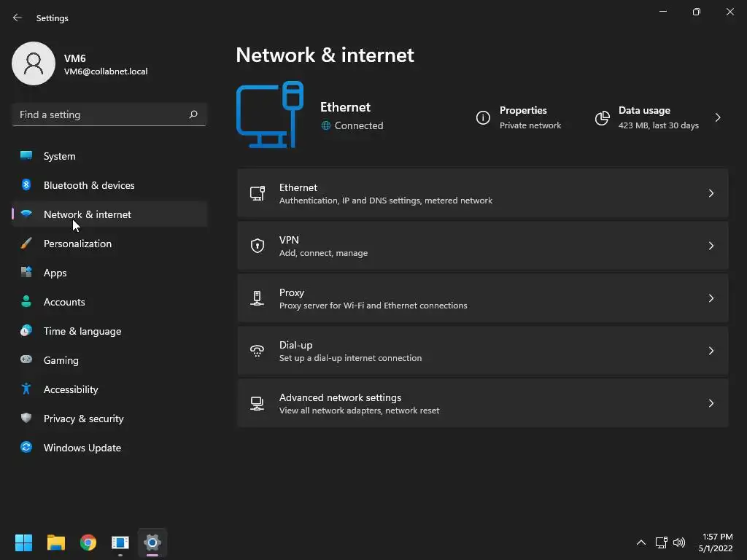Open Time & language settings

point(82,331)
